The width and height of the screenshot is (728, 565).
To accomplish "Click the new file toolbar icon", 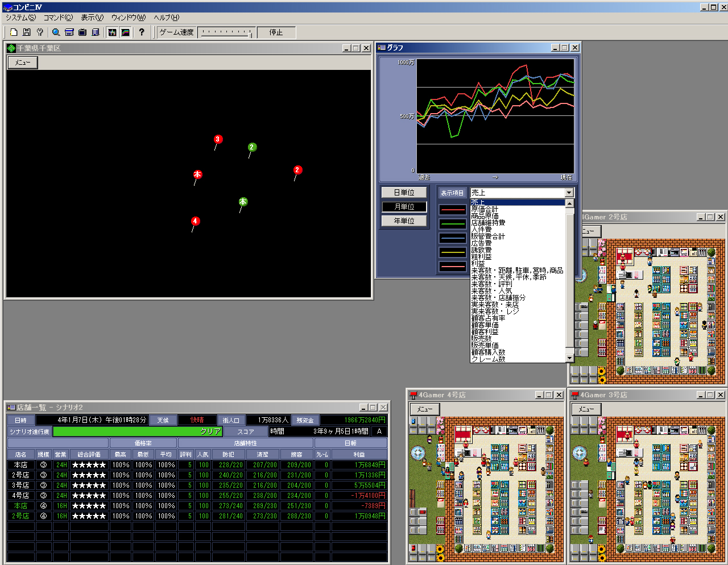I will 14,32.
